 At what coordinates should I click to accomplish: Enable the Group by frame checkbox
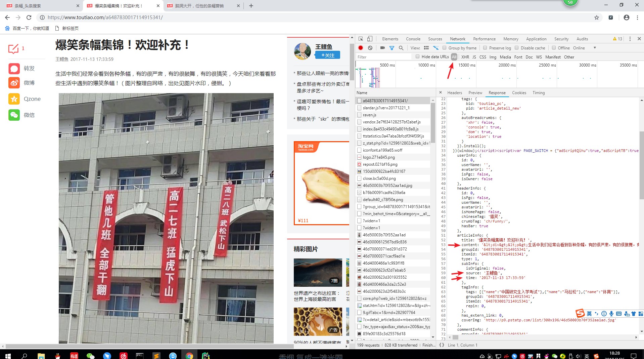coord(444,48)
